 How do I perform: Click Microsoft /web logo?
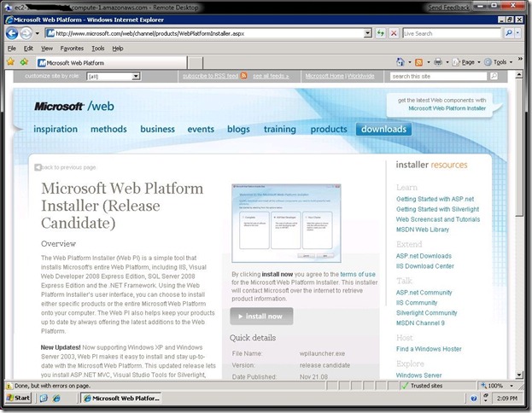pos(74,106)
